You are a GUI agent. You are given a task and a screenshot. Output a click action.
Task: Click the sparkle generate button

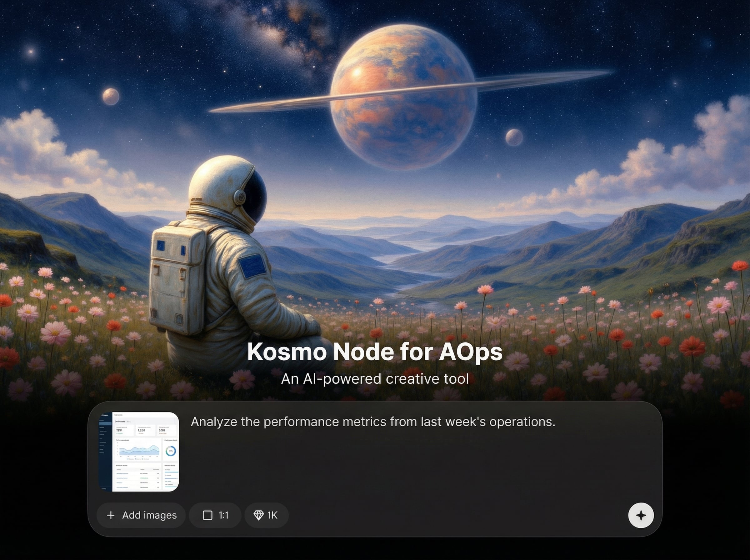(x=641, y=515)
